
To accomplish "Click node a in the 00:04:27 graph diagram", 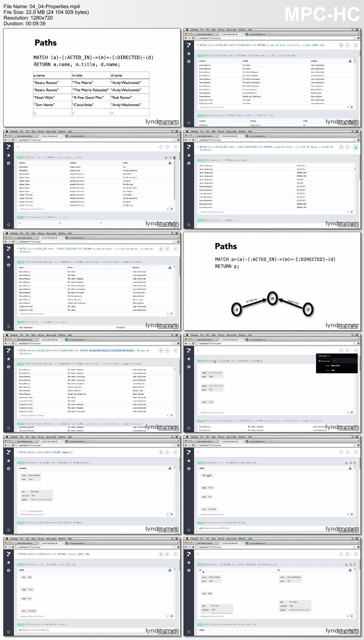I will 237,309.
